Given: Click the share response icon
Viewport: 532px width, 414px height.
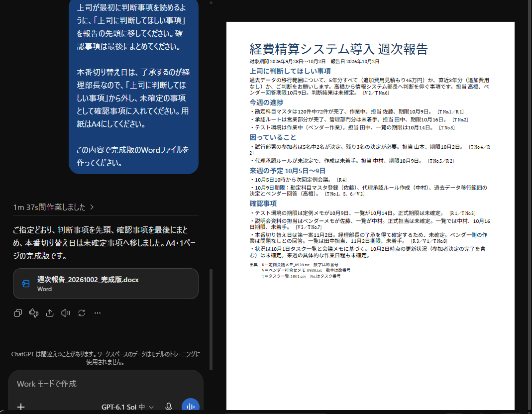Looking at the screenshot, I should (x=50, y=313).
